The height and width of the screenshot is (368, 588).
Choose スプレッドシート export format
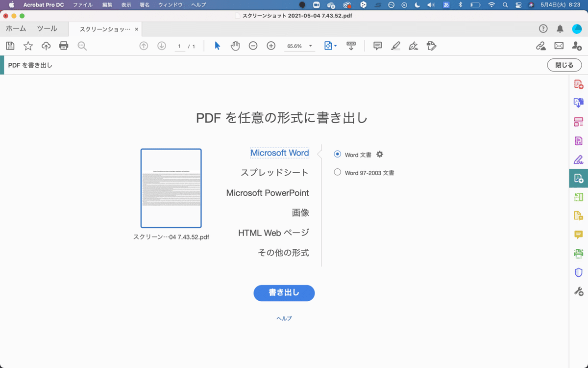pyautogui.click(x=274, y=173)
